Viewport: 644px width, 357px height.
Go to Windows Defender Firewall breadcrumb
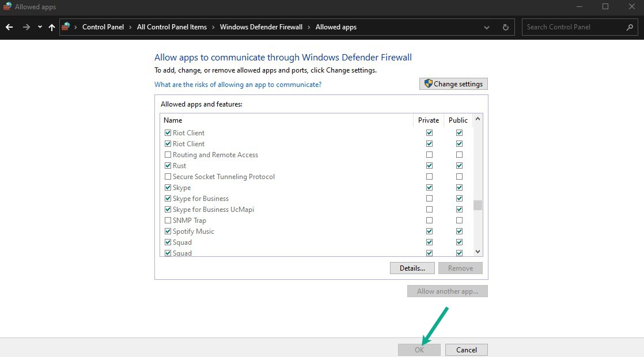point(261,27)
